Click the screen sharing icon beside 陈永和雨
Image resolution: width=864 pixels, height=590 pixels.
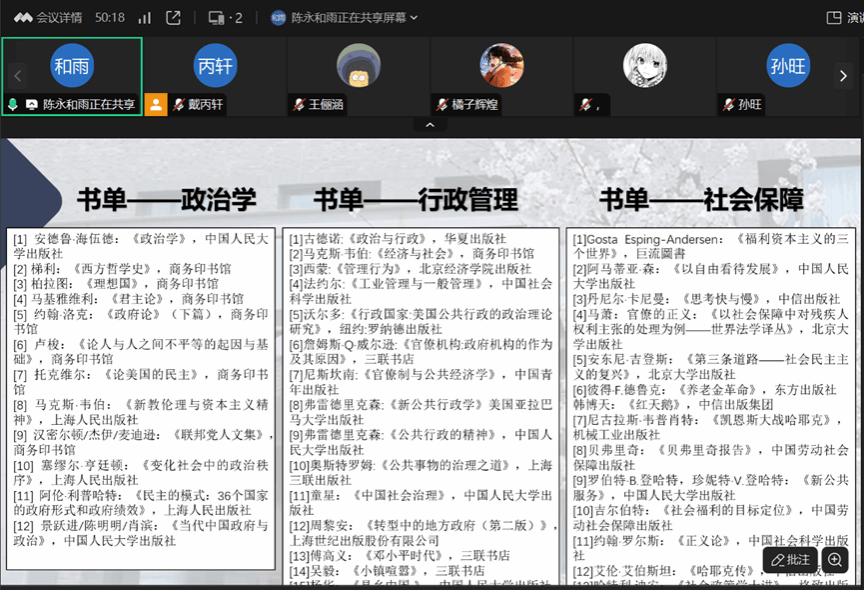tap(31, 104)
